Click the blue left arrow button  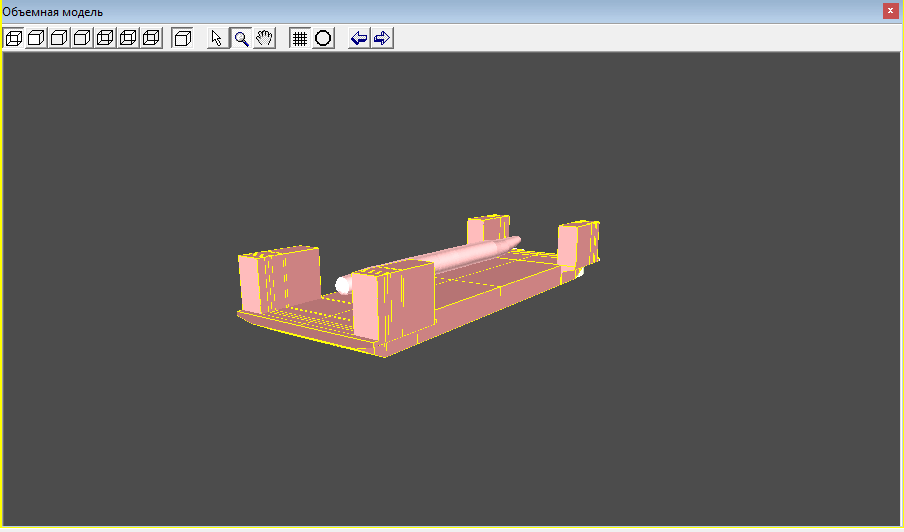[x=359, y=38]
